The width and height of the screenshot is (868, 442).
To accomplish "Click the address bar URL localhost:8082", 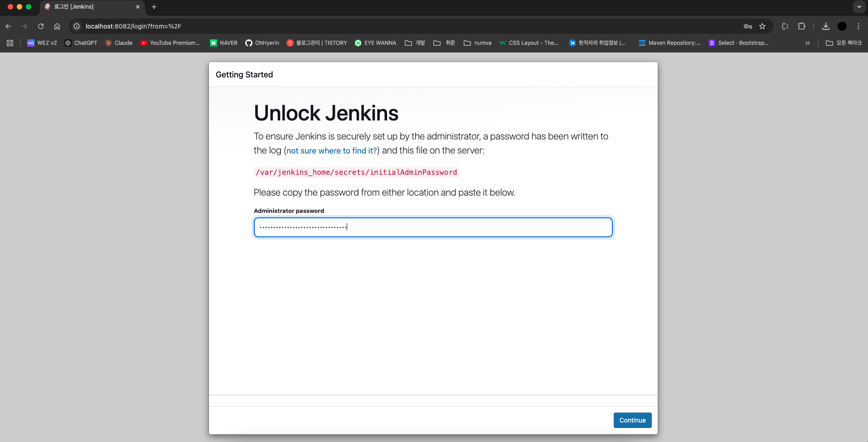I will [133, 26].
